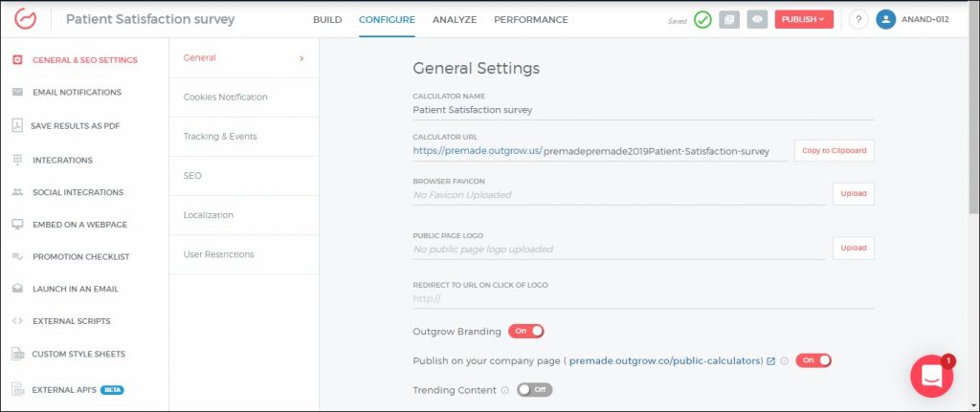
Task: Expand the General settings chevron
Action: click(301, 58)
